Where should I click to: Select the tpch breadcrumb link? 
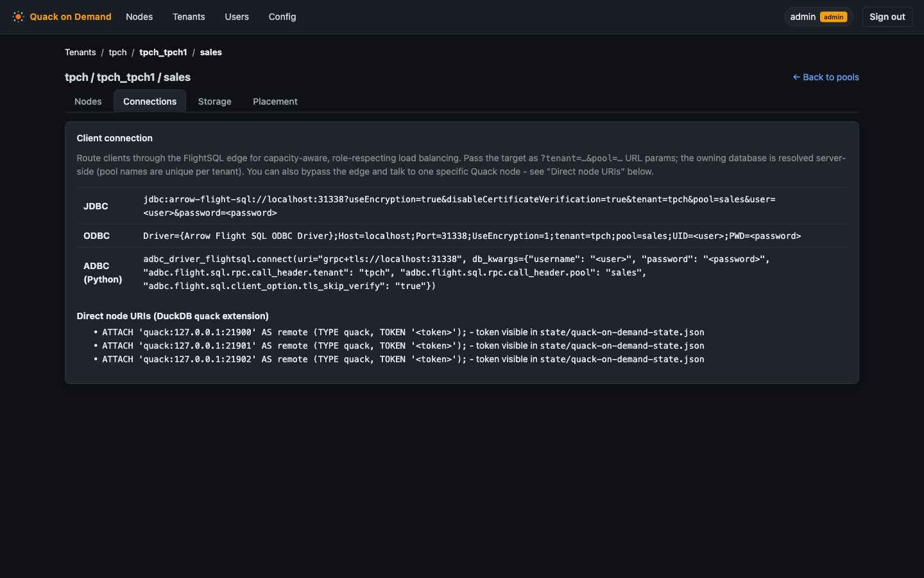pyautogui.click(x=117, y=52)
